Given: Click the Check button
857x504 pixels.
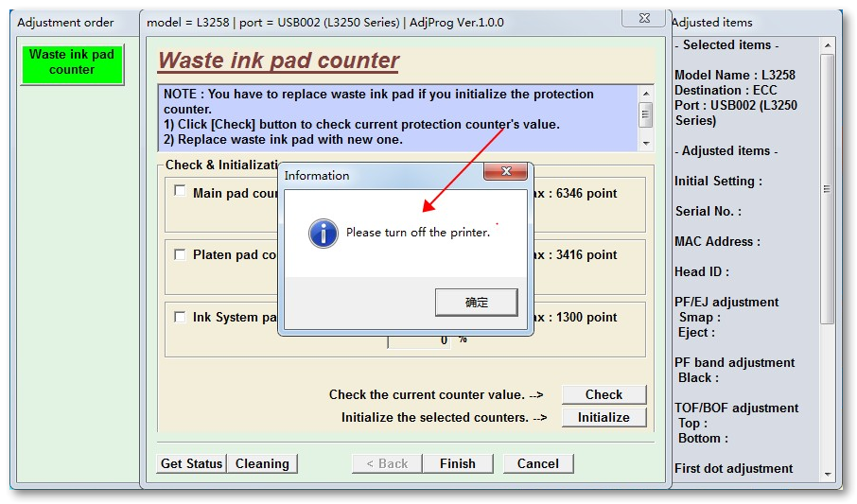Looking at the screenshot, I should [x=603, y=394].
